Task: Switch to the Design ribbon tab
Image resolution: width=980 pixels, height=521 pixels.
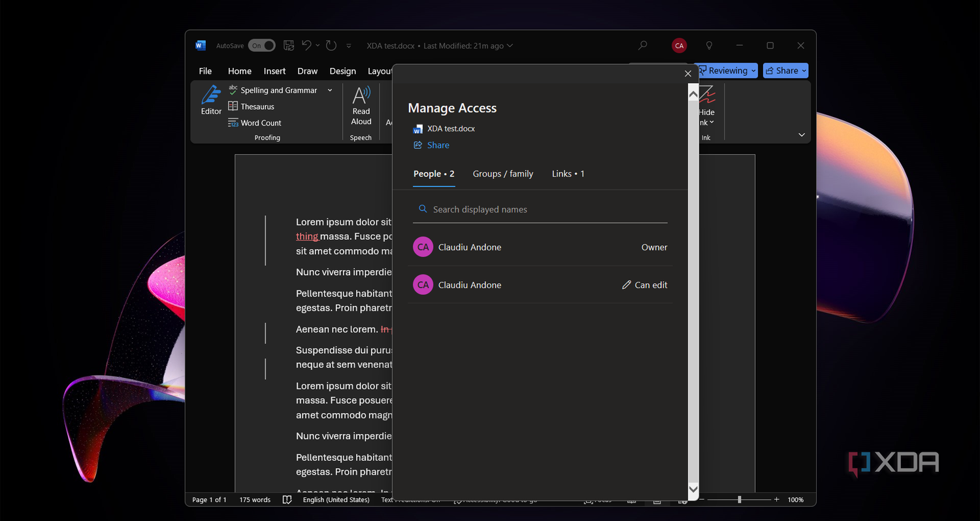Action: click(x=343, y=71)
